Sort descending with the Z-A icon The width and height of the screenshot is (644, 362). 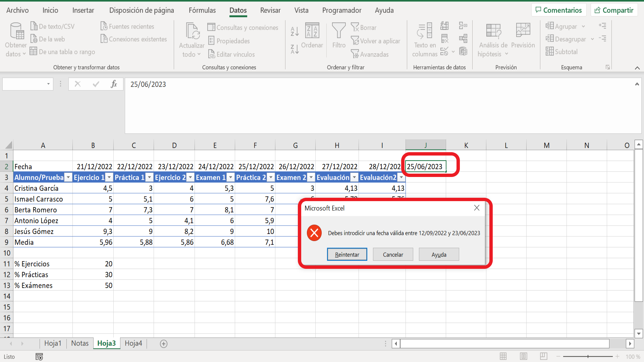pos(294,49)
